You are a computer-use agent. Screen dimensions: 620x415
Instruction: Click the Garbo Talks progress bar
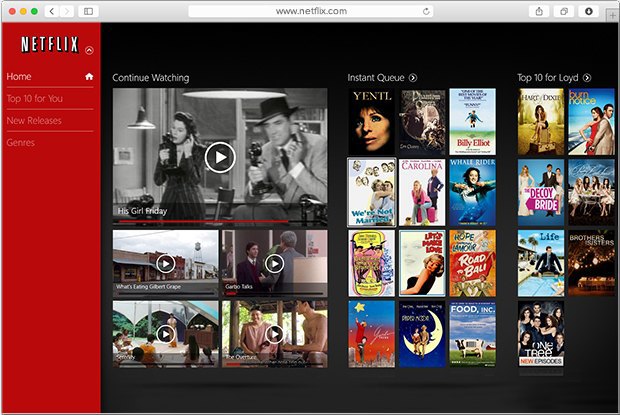click(x=274, y=293)
